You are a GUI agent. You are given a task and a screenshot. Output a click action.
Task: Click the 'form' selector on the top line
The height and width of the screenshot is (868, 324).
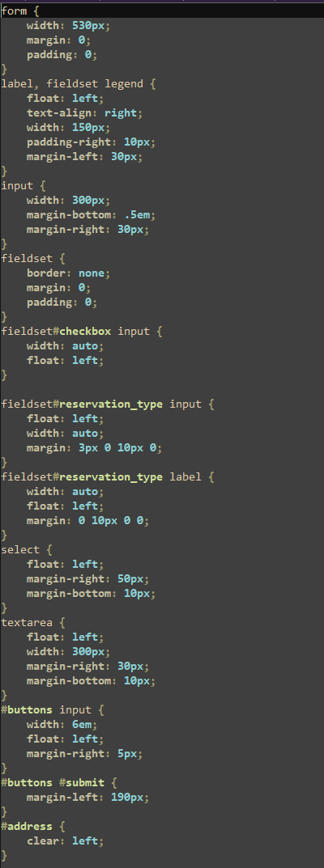point(13,11)
